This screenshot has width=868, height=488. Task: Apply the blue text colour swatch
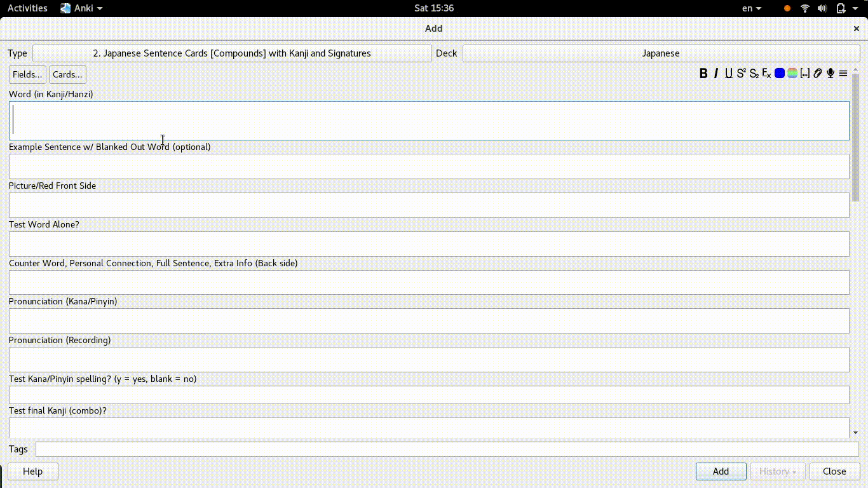pyautogui.click(x=780, y=74)
